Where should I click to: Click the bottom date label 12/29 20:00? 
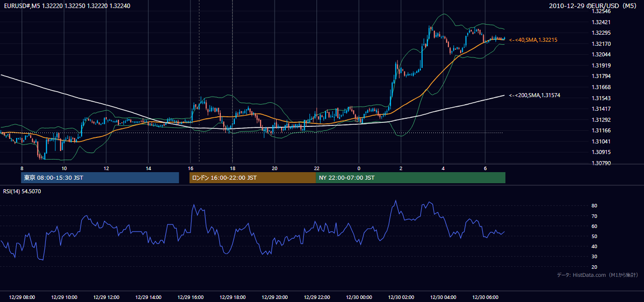275,297
